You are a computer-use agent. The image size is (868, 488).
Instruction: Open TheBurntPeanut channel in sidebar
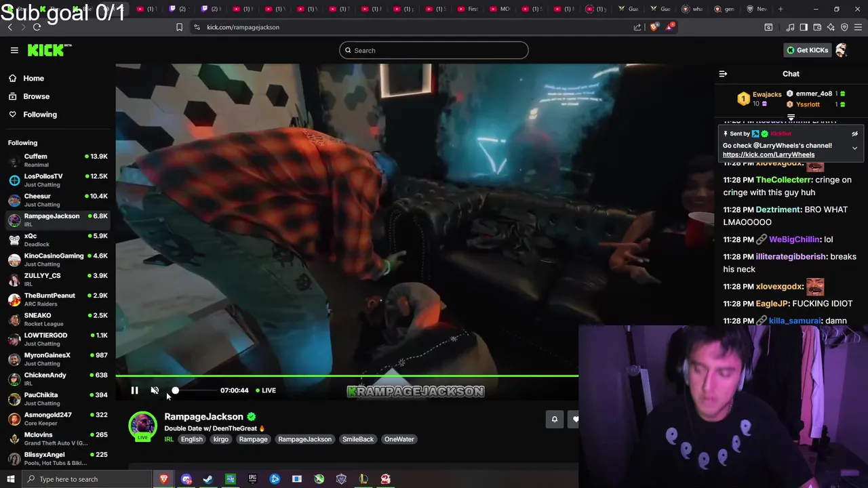58,299
